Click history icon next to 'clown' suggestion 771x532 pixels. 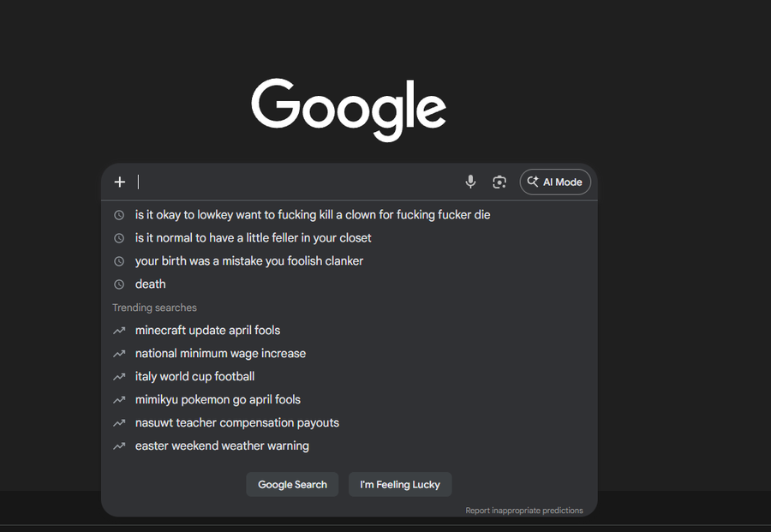point(119,215)
